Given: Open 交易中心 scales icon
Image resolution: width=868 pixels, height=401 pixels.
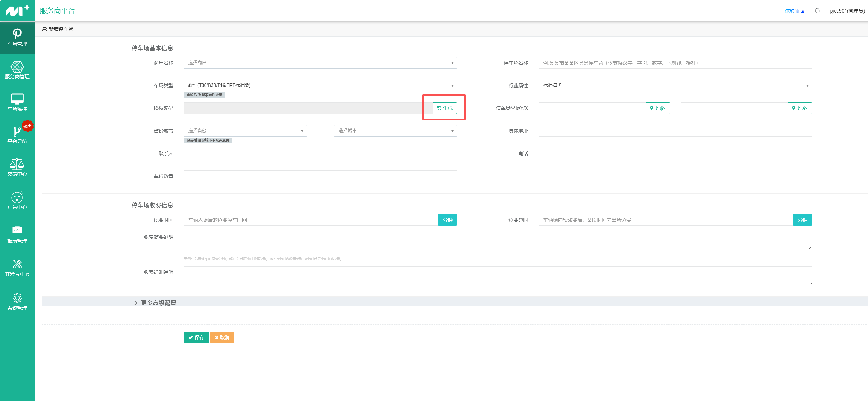Looking at the screenshot, I should [x=17, y=167].
